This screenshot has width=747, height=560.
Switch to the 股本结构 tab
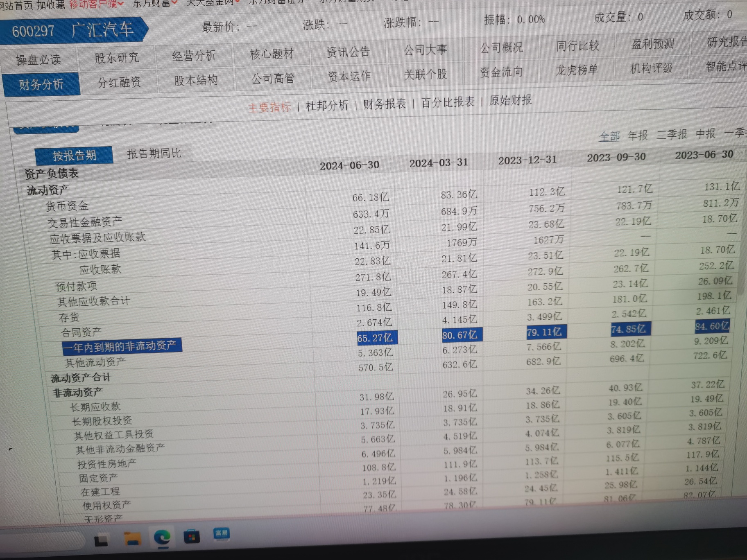[196, 80]
